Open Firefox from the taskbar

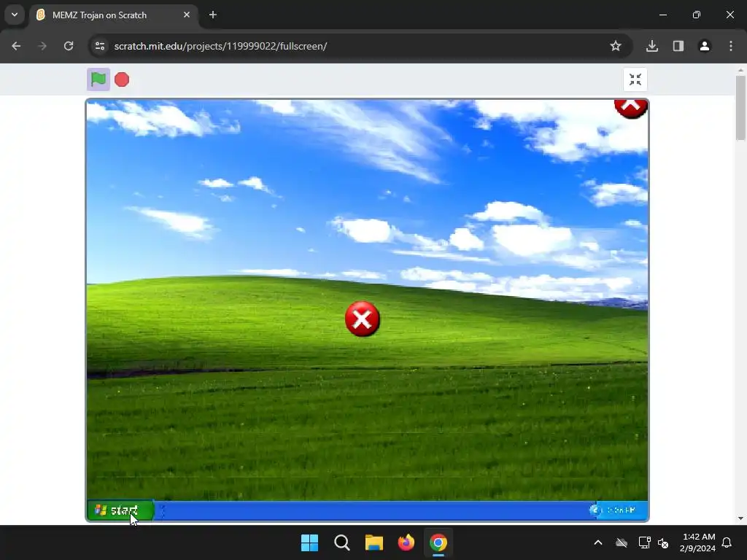point(406,542)
